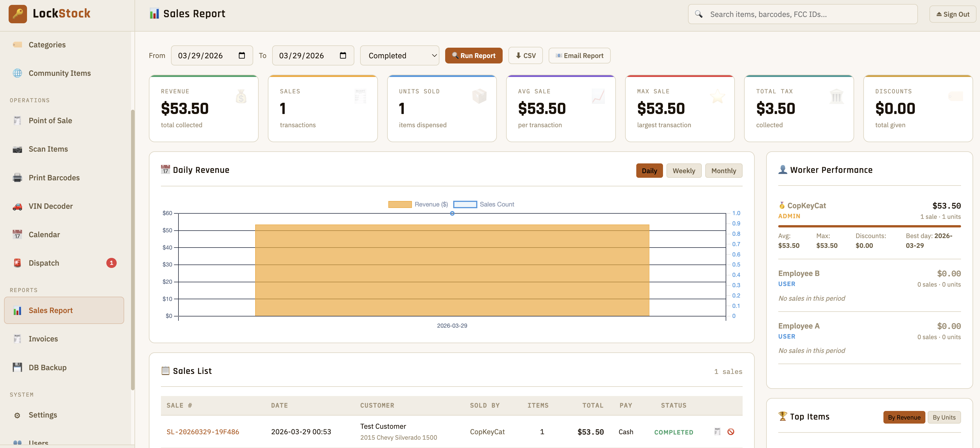Click the Scan Items camera icon
The width and height of the screenshot is (980, 448).
pyautogui.click(x=17, y=149)
